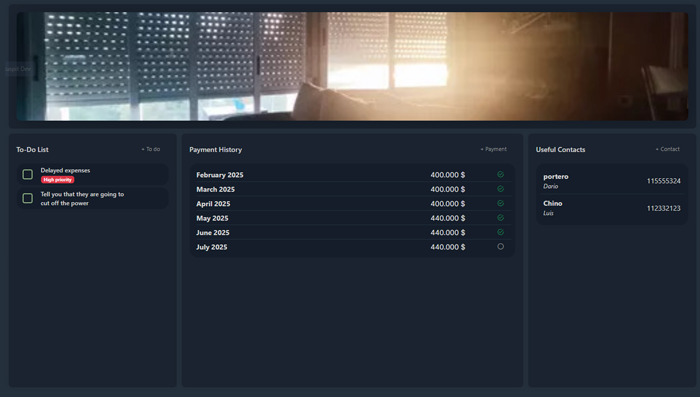
Task: Click the March 2025 paid checkmark icon
Action: pos(500,189)
